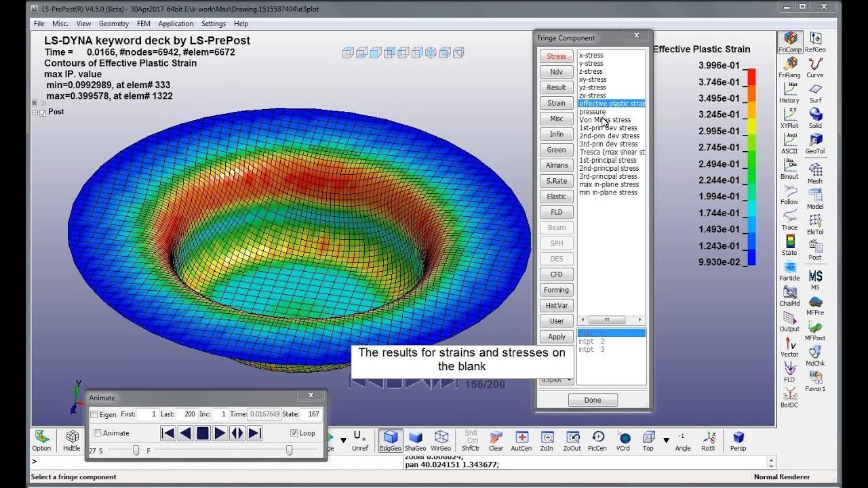This screenshot has width=868, height=488.
Task: Click the FLD category button
Action: pyautogui.click(x=556, y=212)
